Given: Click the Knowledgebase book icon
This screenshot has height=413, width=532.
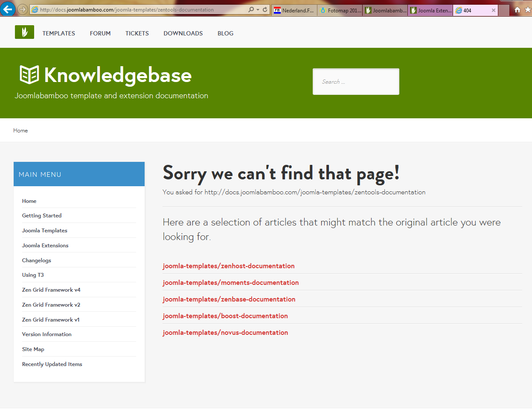Looking at the screenshot, I should pos(29,75).
